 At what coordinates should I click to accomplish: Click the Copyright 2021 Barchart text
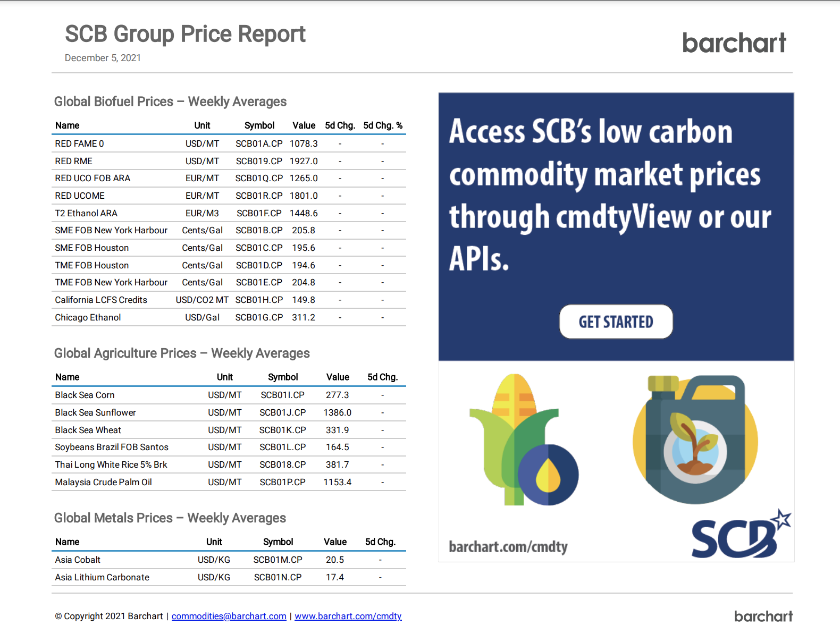tap(109, 616)
